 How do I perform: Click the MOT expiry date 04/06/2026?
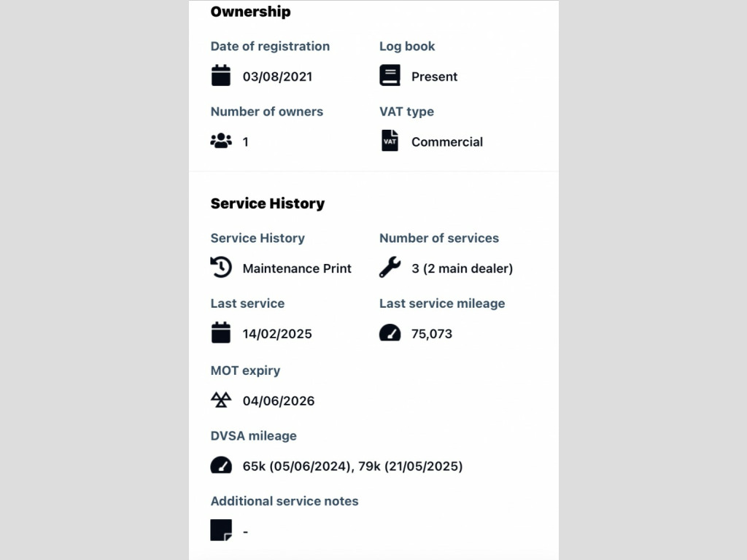(x=279, y=400)
